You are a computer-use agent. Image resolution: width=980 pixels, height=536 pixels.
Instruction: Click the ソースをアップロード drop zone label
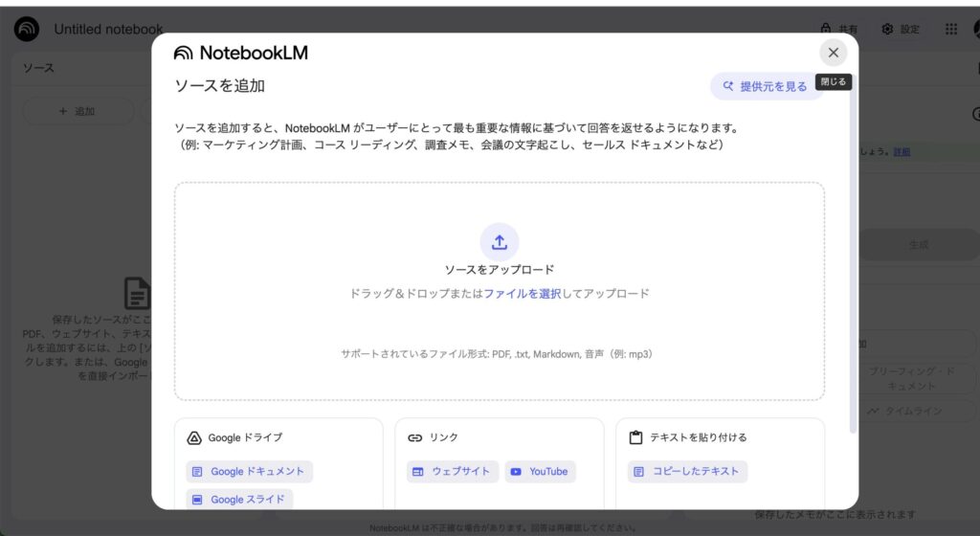pos(499,270)
